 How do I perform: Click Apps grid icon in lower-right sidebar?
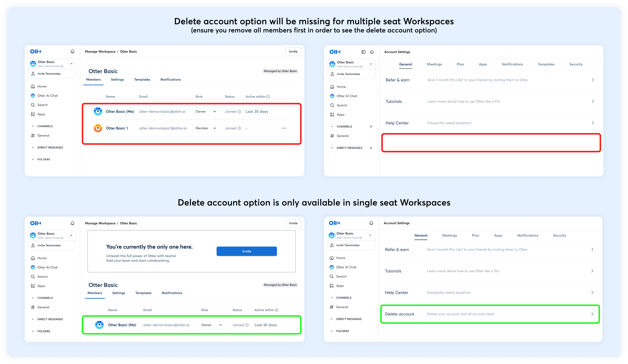tap(331, 286)
